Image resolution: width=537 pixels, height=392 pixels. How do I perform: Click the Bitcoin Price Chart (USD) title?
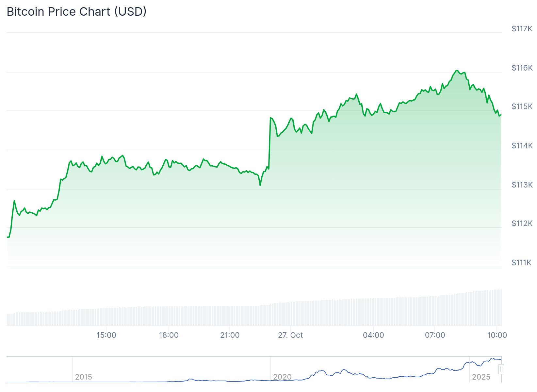coord(77,12)
